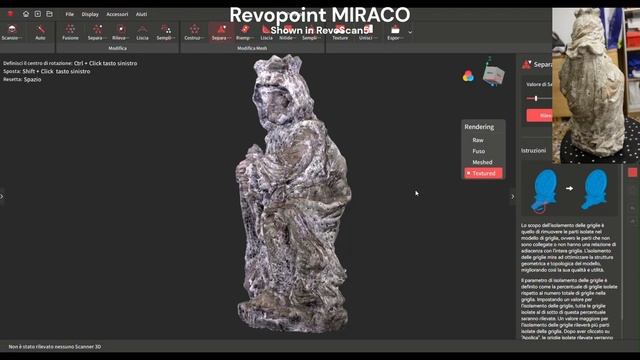Click the hint 'Resetta: Spazio'
Image resolution: width=640 pixels, height=360 pixels.
tap(22, 80)
